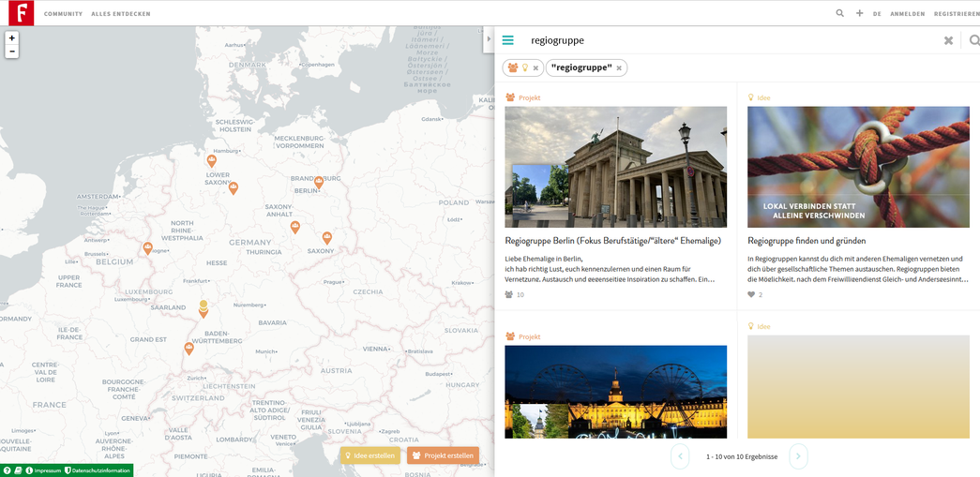The width and height of the screenshot is (980, 477).
Task: Clear the search field with the X
Action: tap(948, 40)
